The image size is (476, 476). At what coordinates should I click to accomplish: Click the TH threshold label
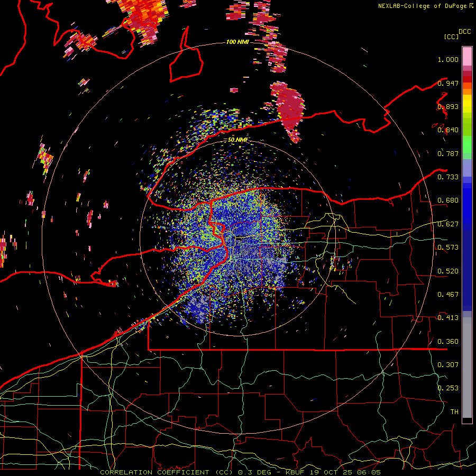click(x=454, y=412)
